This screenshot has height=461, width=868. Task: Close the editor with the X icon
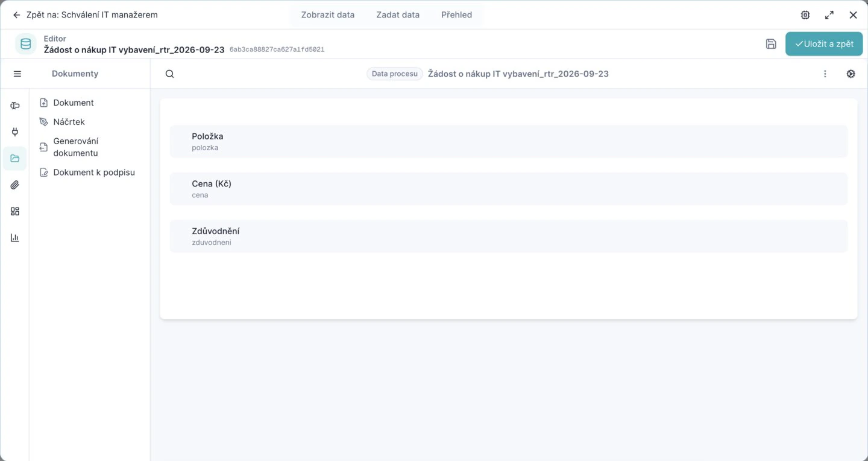point(854,15)
